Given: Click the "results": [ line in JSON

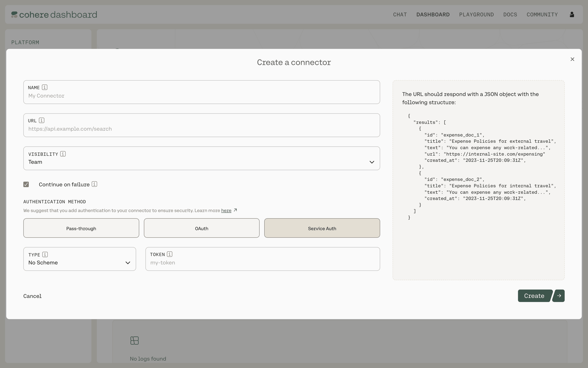Looking at the screenshot, I should pyautogui.click(x=430, y=122).
